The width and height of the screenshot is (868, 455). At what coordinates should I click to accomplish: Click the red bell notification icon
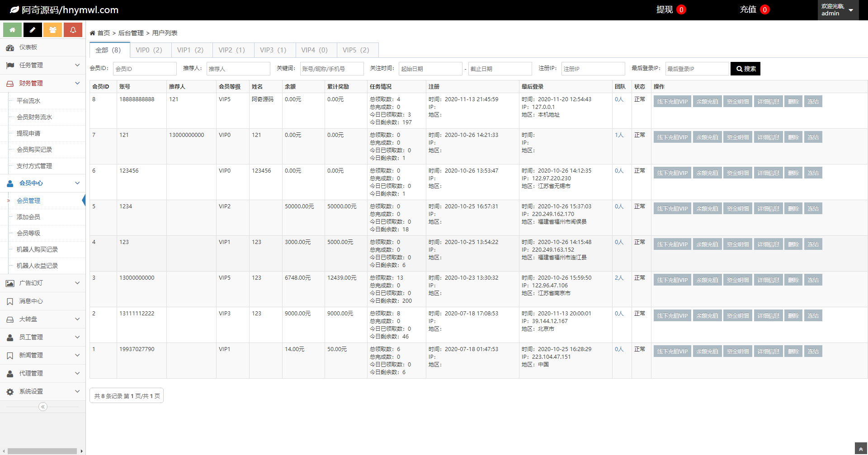(x=73, y=30)
